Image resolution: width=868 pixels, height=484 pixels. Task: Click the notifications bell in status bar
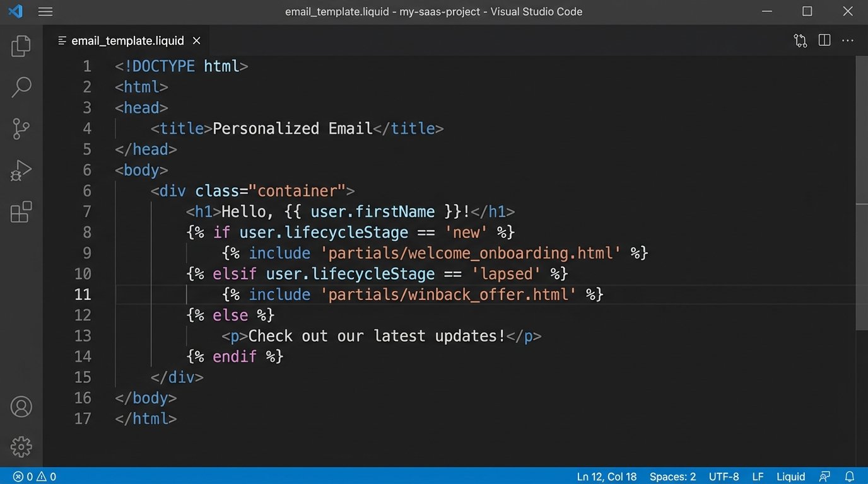(x=850, y=476)
